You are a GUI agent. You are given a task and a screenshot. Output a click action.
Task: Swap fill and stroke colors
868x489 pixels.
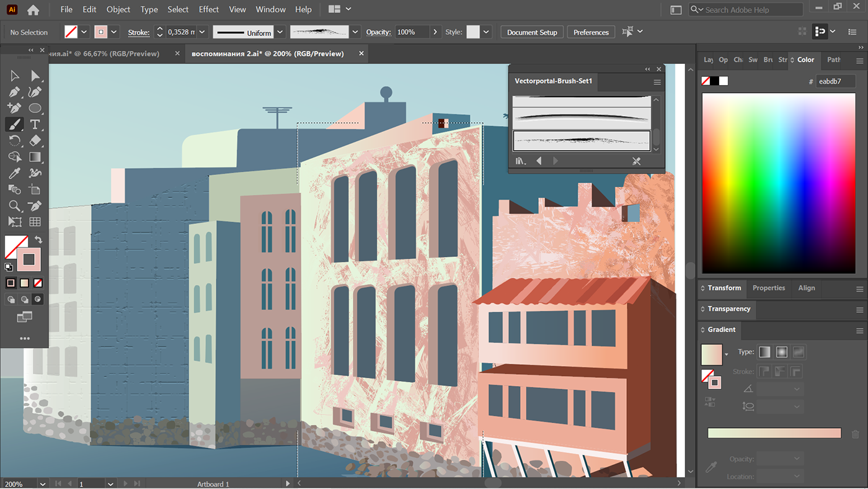pyautogui.click(x=38, y=240)
